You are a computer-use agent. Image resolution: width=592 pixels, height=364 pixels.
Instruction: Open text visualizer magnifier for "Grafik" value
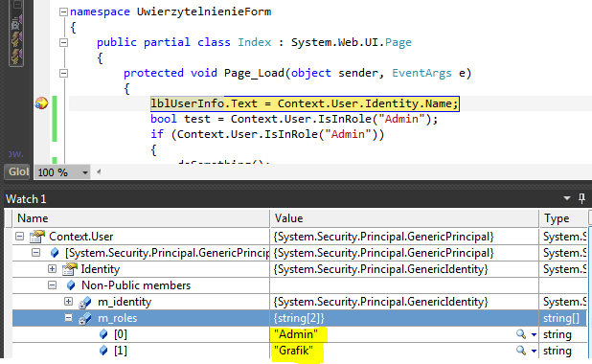tap(521, 351)
